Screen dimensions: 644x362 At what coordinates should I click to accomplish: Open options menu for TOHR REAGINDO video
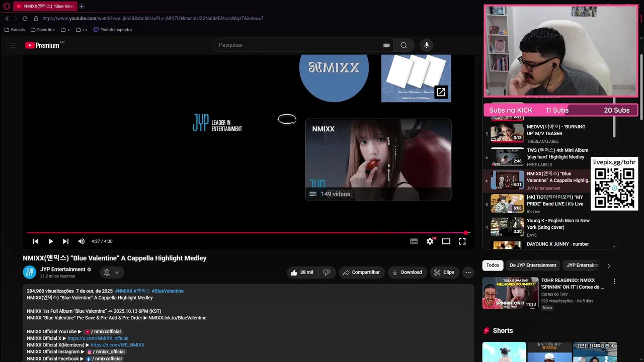coord(614,282)
